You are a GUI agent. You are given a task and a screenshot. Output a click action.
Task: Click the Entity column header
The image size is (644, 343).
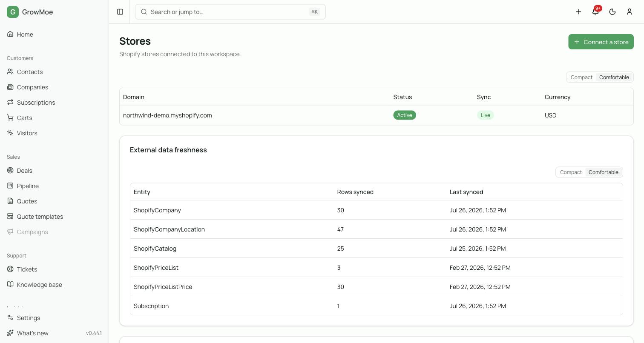coord(142,192)
